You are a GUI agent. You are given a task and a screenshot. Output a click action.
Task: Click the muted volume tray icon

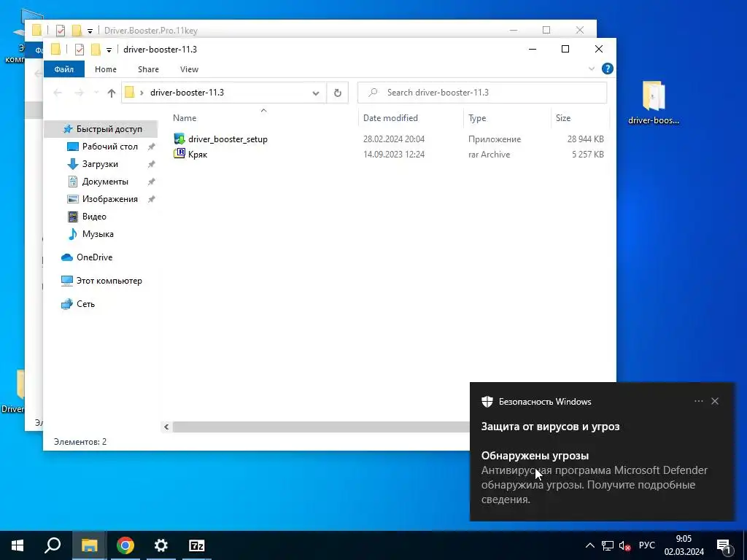(625, 545)
